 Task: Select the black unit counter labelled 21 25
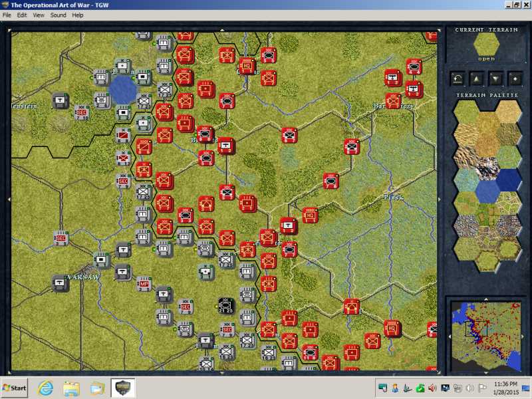coord(225,306)
